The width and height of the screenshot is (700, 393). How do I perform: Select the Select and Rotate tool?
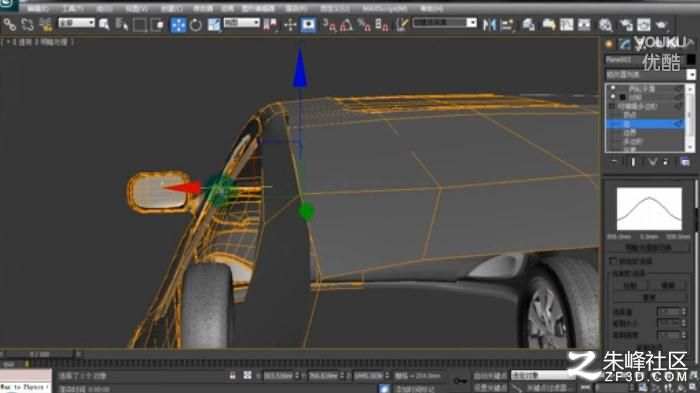(x=196, y=25)
